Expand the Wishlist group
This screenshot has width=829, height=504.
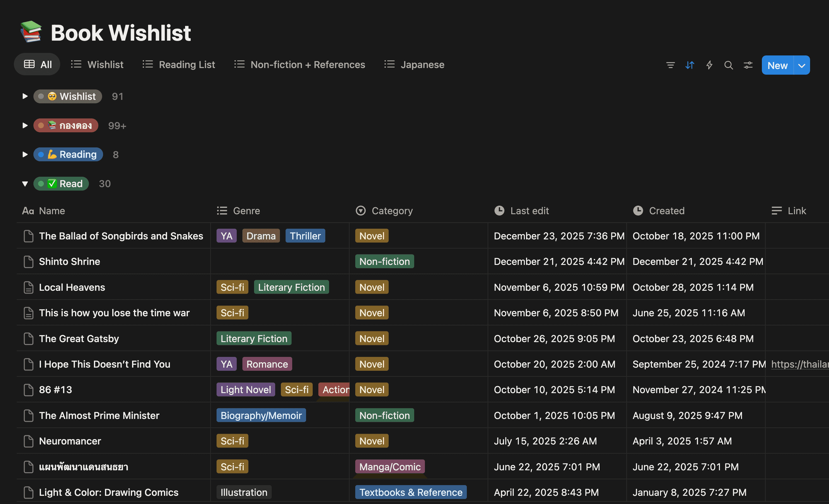[x=25, y=96]
